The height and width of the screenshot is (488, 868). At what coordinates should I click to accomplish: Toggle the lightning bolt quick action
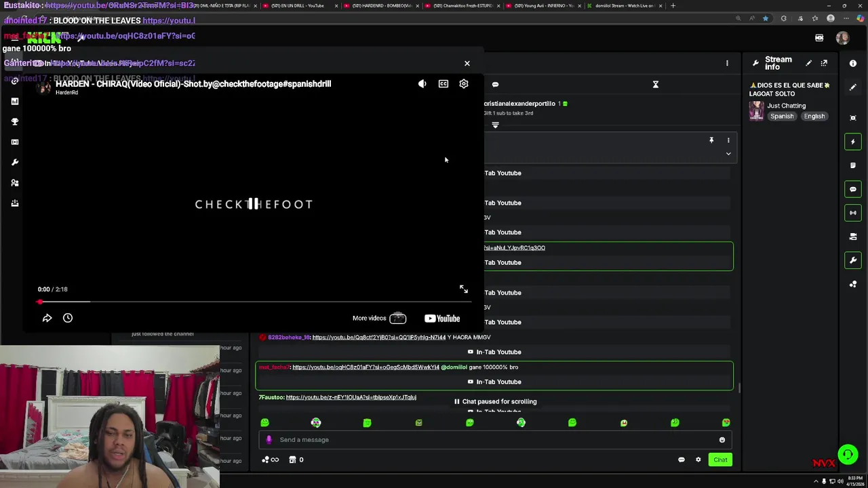click(853, 142)
